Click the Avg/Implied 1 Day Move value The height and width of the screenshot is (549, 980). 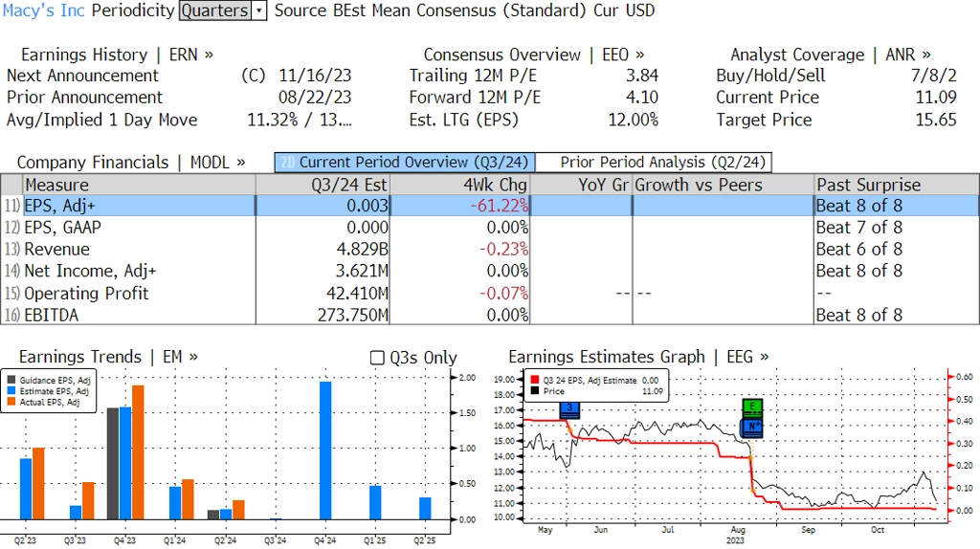[x=300, y=120]
